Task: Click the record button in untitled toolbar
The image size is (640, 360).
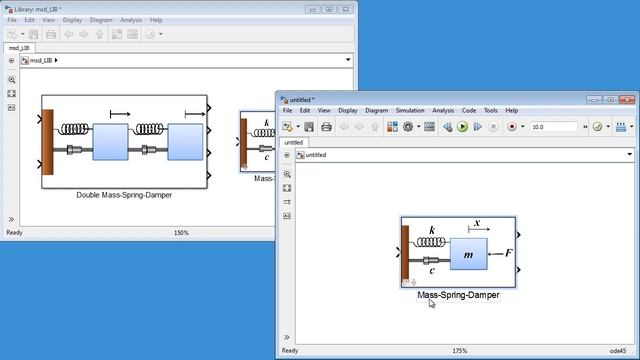Action: coord(512,127)
